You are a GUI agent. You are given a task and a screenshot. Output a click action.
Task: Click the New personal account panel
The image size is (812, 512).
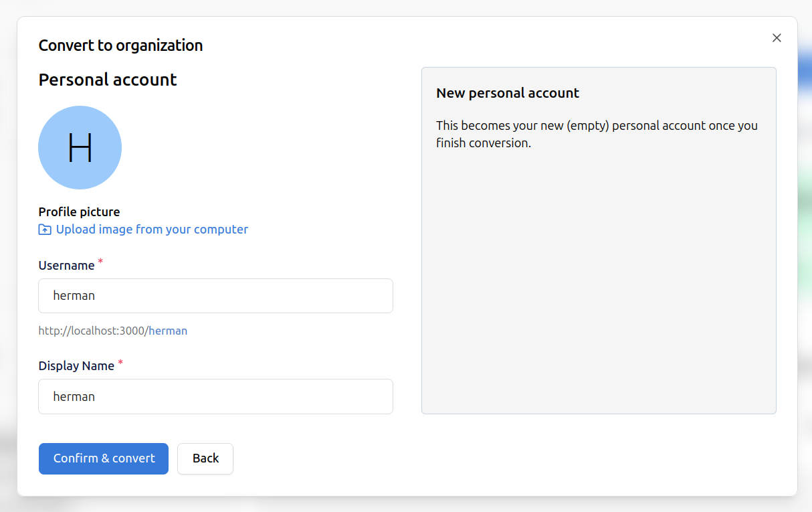pyautogui.click(x=599, y=241)
